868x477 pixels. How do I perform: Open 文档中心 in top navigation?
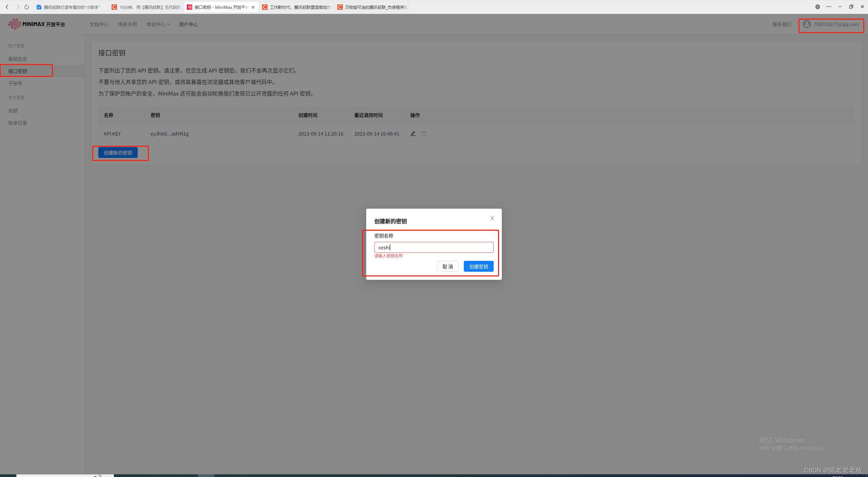pyautogui.click(x=99, y=24)
